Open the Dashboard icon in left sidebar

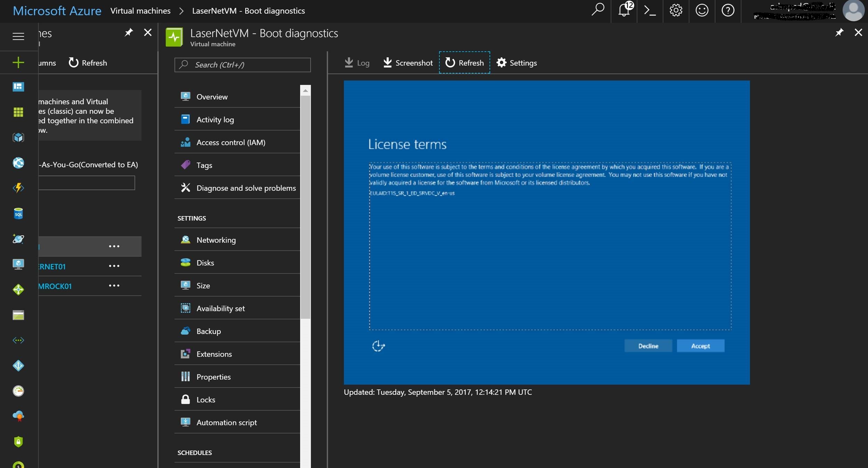(x=18, y=86)
